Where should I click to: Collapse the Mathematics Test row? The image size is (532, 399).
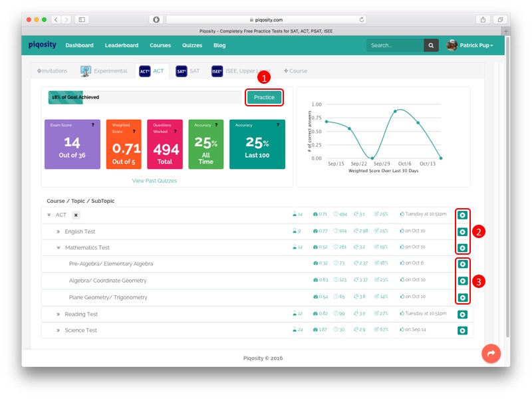[x=59, y=247]
